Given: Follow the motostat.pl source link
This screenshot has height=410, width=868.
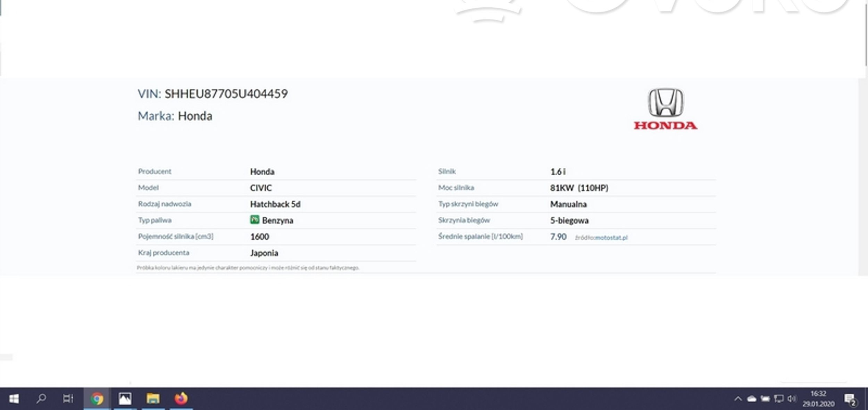Looking at the screenshot, I should click(611, 237).
